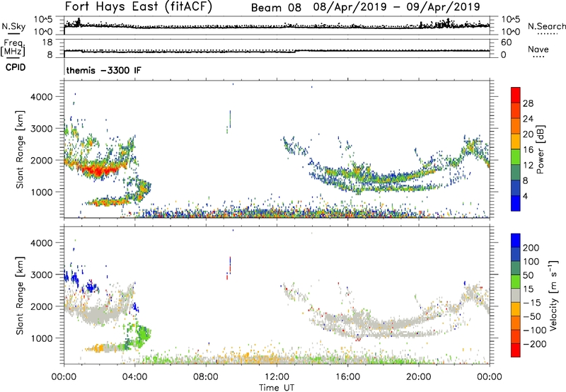This screenshot has width=566, height=392.
Task: Click the '-50' value on Velocity colorbar
Action: [x=532, y=316]
